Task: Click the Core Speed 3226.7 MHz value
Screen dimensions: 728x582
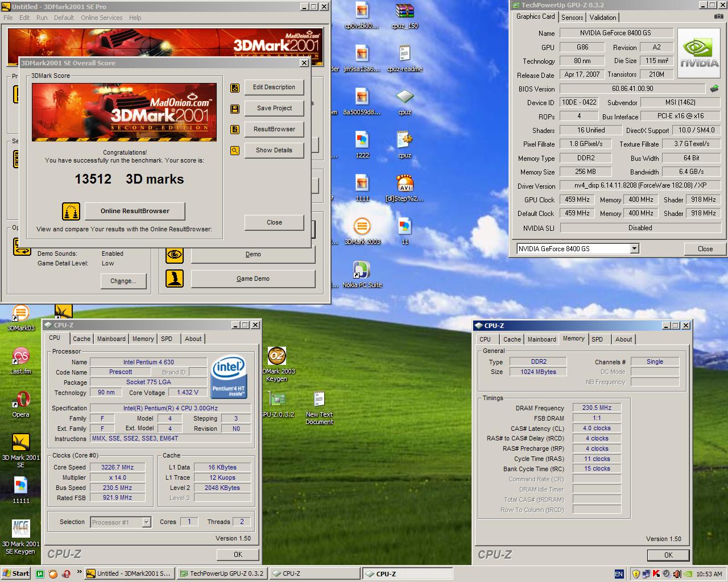Action: [117, 468]
